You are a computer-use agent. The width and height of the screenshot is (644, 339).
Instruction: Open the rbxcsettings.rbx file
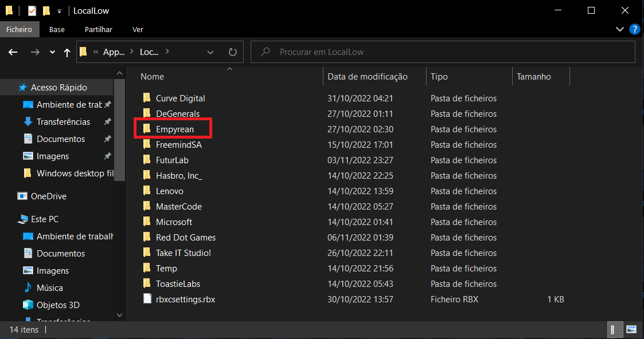click(185, 299)
